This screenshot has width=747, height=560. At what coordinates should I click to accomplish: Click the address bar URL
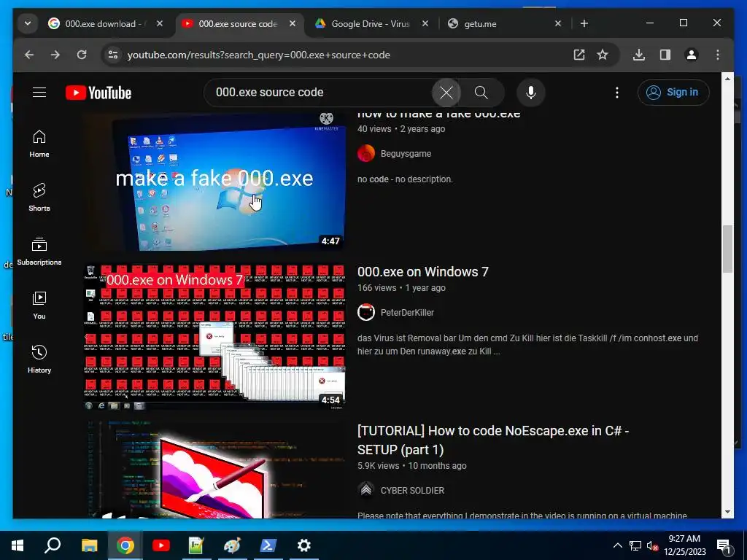259,55
